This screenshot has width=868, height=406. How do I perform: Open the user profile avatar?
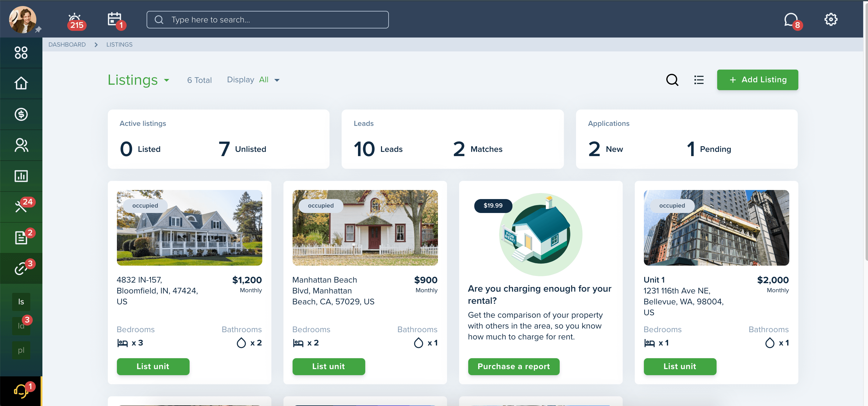22,20
